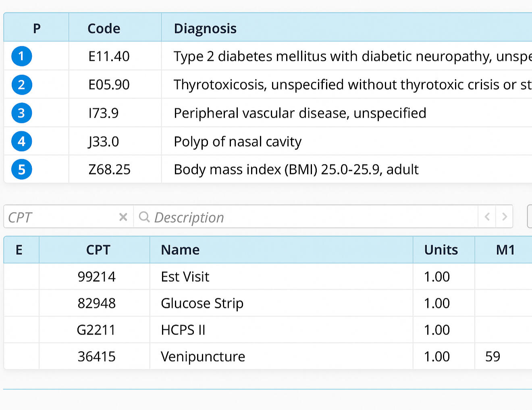
Task: Click the Diagnosis column header
Action: (205, 28)
